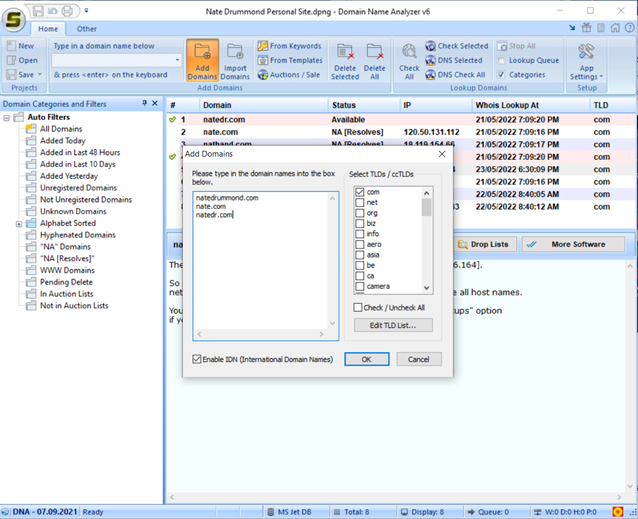Check the biz TLD checkbox
Viewport: 638px width, 519px height.
[360, 223]
